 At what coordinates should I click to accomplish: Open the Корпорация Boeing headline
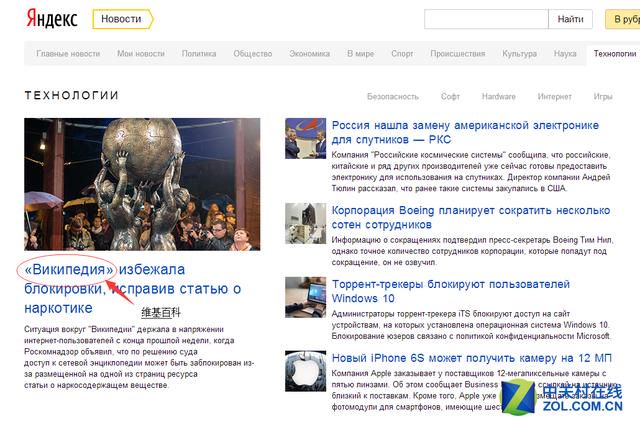point(471,217)
